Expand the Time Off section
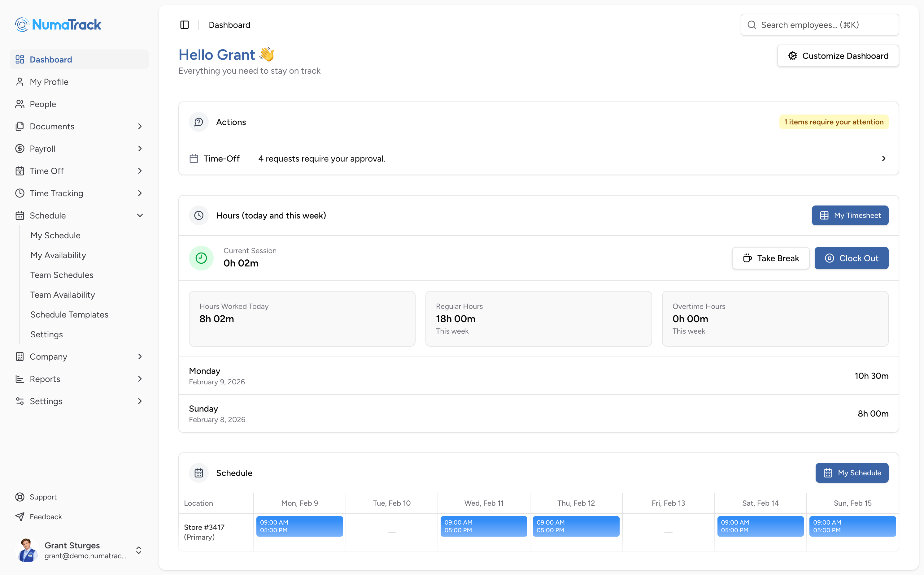Screen dimensions: 924x575 [140, 171]
